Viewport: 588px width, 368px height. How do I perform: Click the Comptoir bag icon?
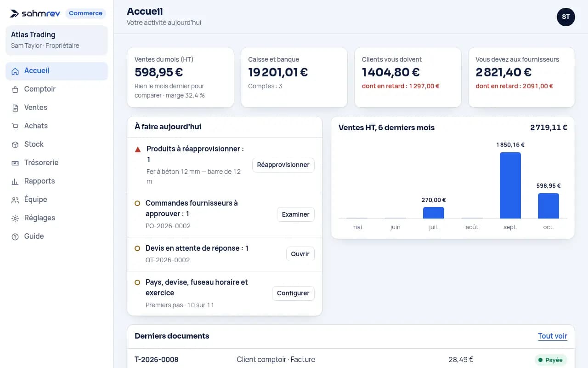pos(15,89)
